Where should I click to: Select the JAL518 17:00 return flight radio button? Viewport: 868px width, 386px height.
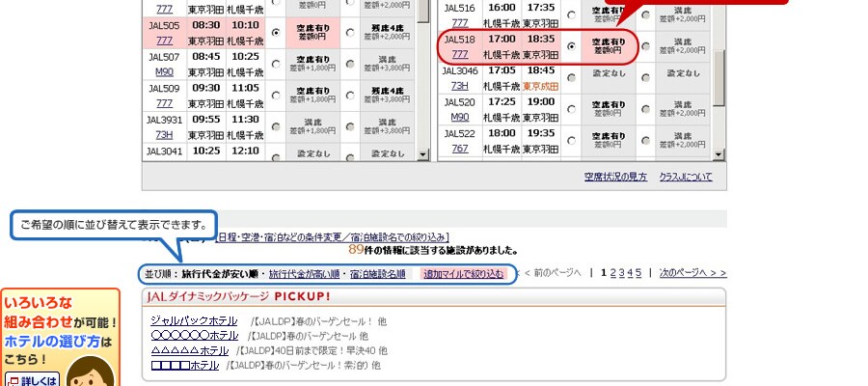[x=572, y=45]
